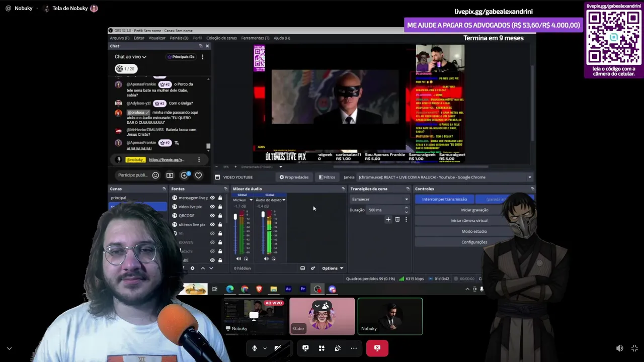Undock the Cenas panel

click(x=164, y=189)
